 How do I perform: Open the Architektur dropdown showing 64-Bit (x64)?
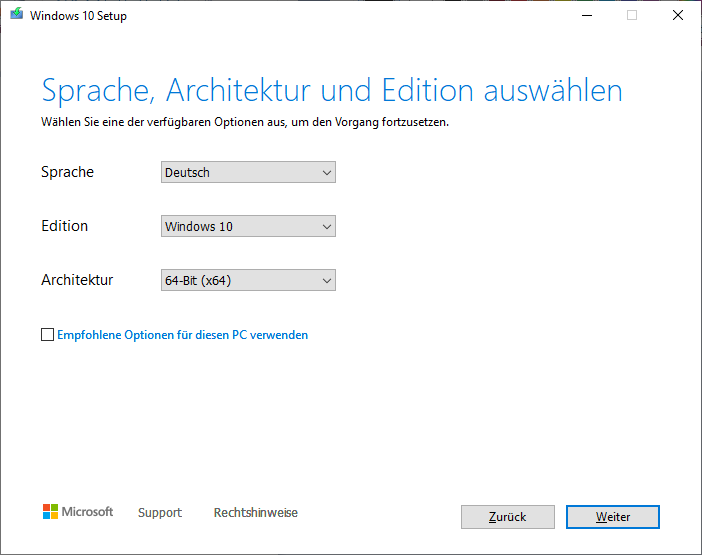coord(247,281)
